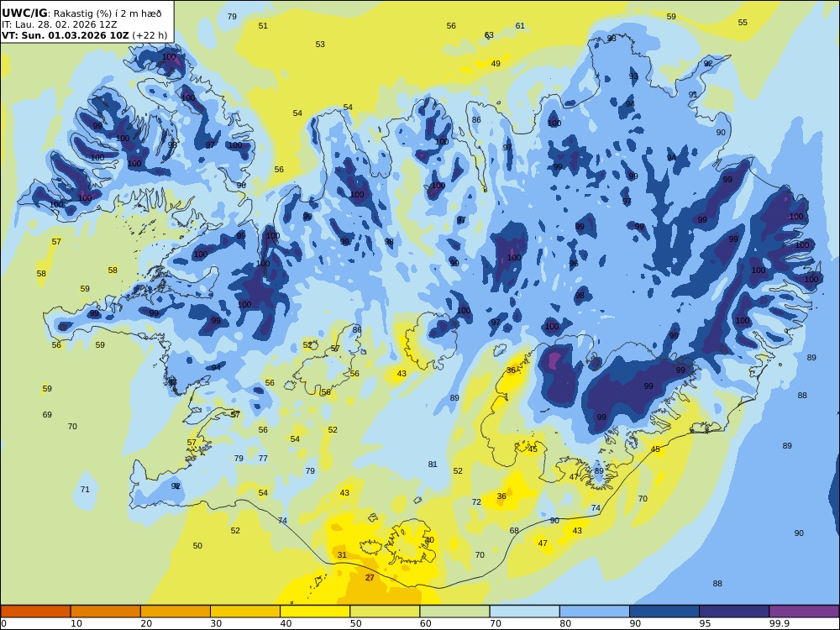Image resolution: width=840 pixels, height=630 pixels.
Task: Pick the 50–60 pale yellow legend swatch
Action: (385, 612)
